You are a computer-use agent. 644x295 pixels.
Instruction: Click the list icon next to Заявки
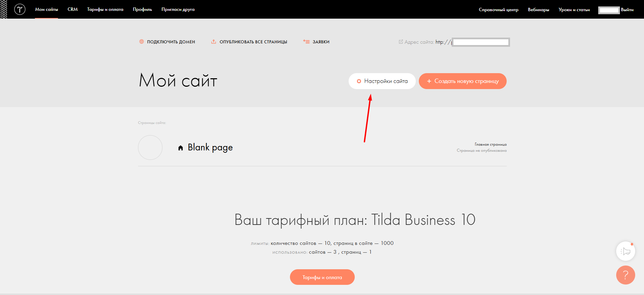(x=306, y=42)
